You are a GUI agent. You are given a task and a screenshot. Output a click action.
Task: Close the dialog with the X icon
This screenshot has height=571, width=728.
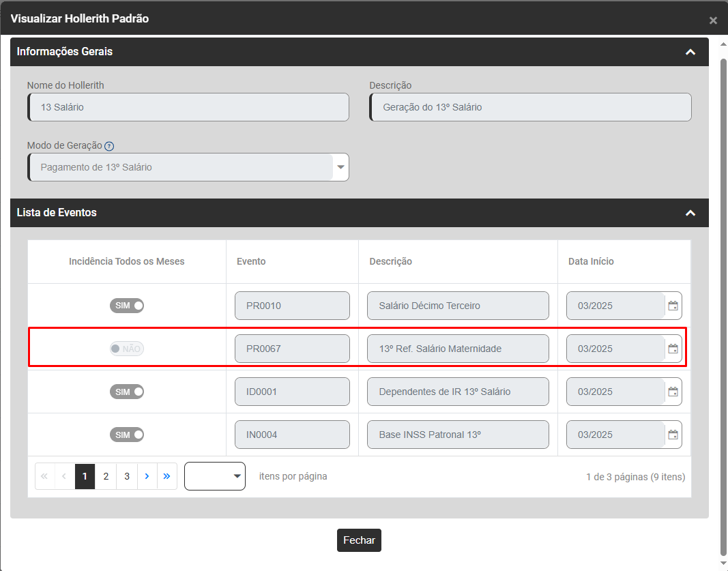tap(713, 20)
